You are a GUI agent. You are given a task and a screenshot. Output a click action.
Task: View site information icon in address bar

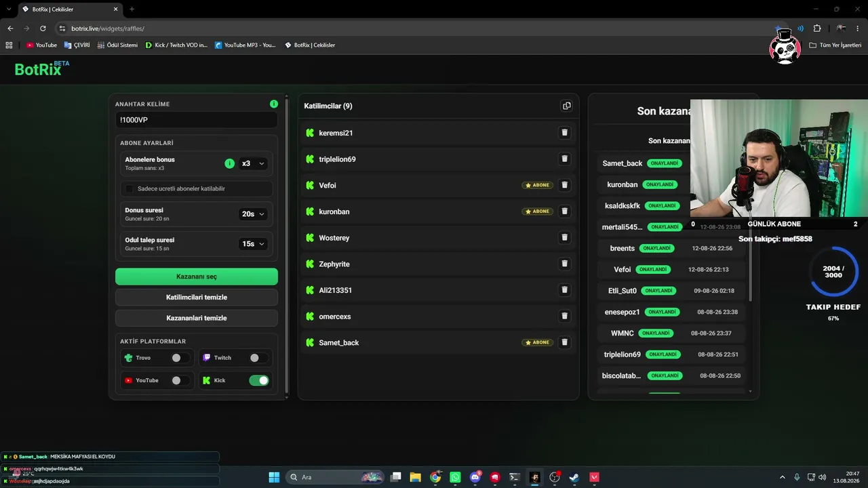click(62, 28)
